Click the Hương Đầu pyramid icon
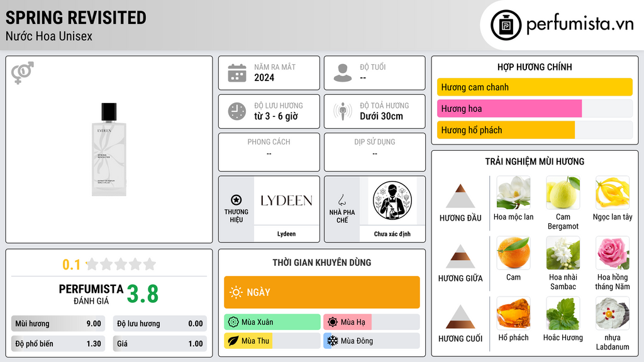The height and width of the screenshot is (362, 644). point(460,196)
